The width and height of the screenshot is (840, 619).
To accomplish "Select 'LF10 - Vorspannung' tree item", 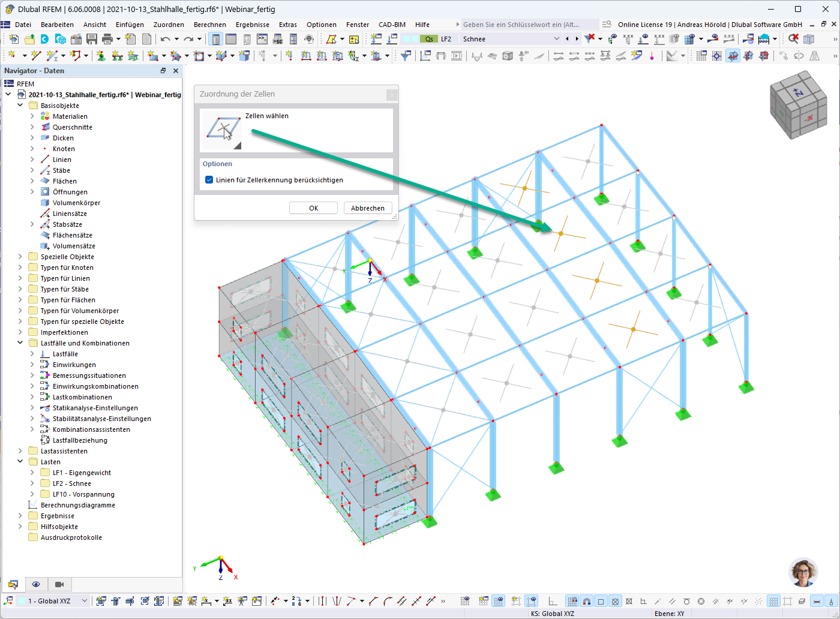I will pos(83,494).
